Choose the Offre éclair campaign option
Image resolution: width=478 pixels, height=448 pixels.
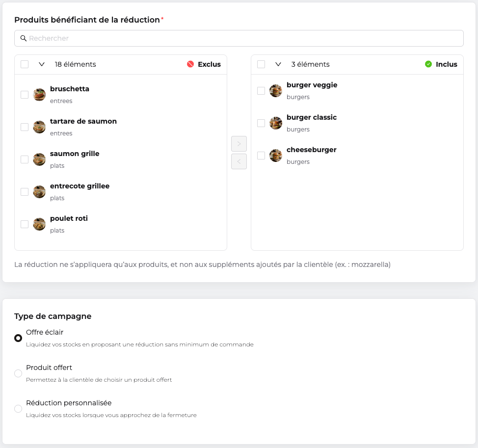(x=18, y=338)
